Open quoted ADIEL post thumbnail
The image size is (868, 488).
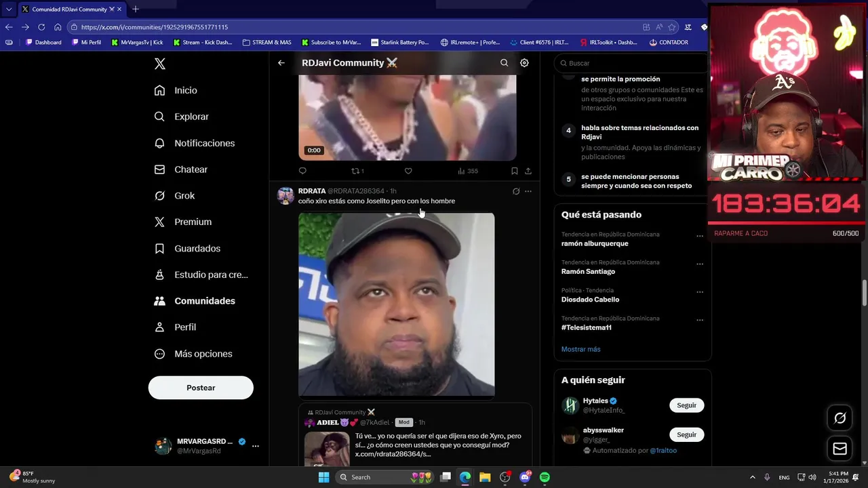[x=327, y=448]
